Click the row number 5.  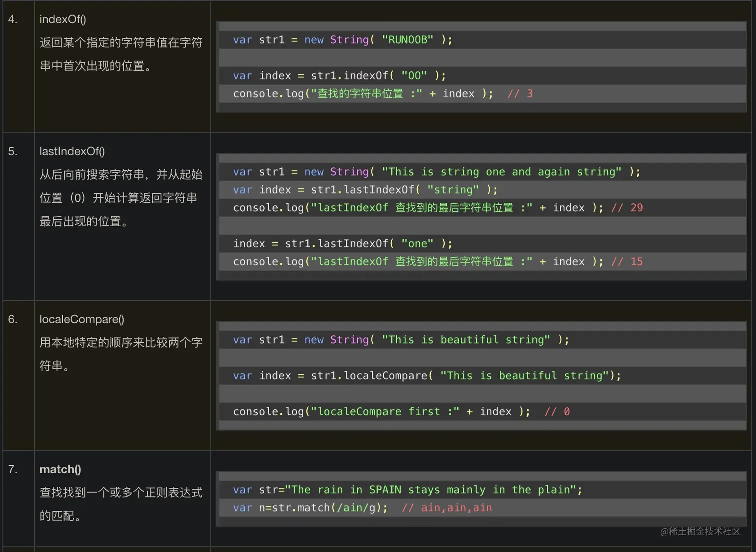13,151
